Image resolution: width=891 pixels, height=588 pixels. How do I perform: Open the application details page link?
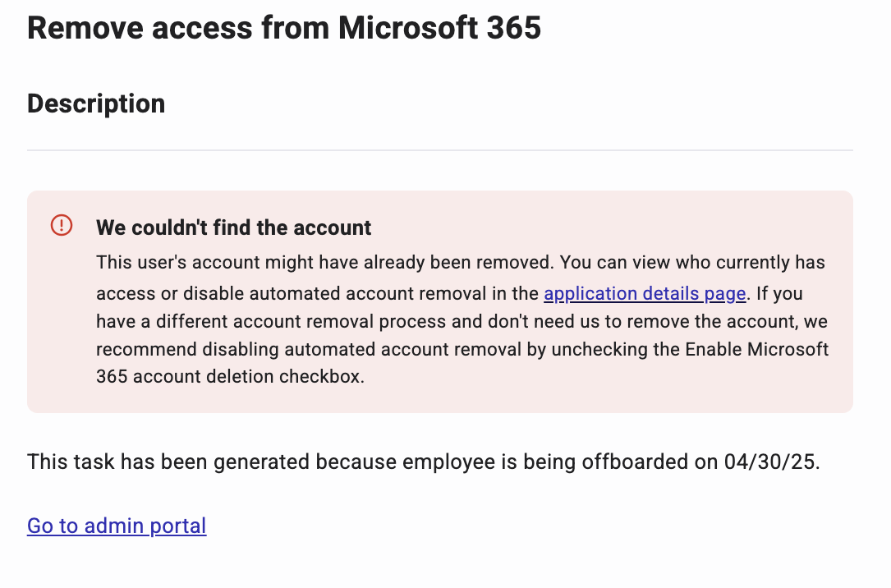click(644, 294)
